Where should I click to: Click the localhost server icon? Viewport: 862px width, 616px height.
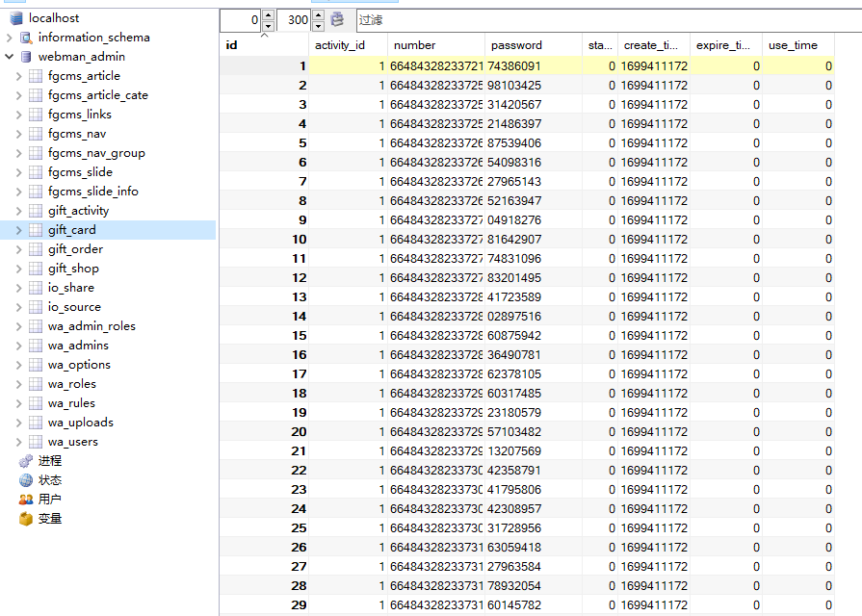tap(16, 18)
